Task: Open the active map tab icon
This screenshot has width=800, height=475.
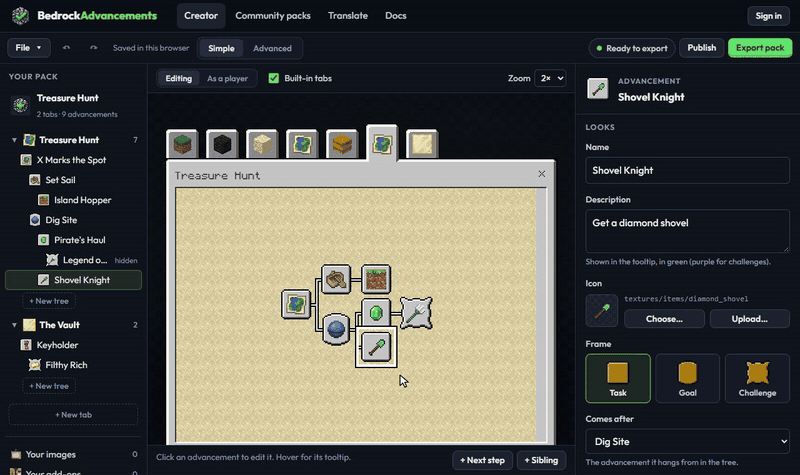Action: (x=382, y=143)
